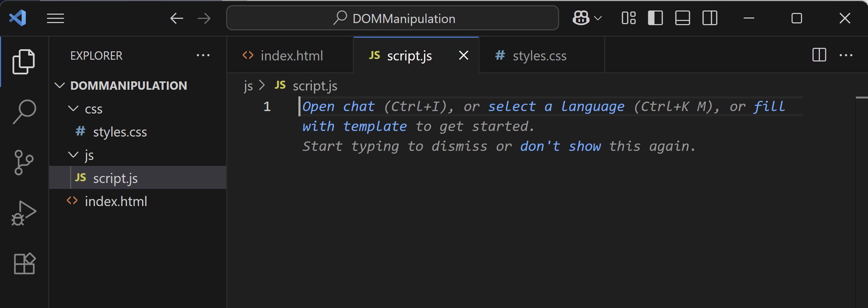
Task: Open index.html in the file tree
Action: [138, 201]
